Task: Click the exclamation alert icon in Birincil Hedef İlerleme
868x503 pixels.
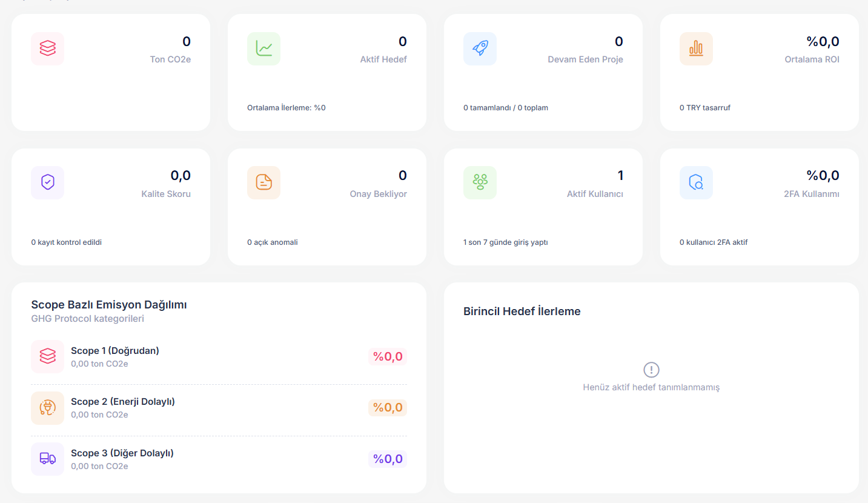Action: pyautogui.click(x=651, y=370)
